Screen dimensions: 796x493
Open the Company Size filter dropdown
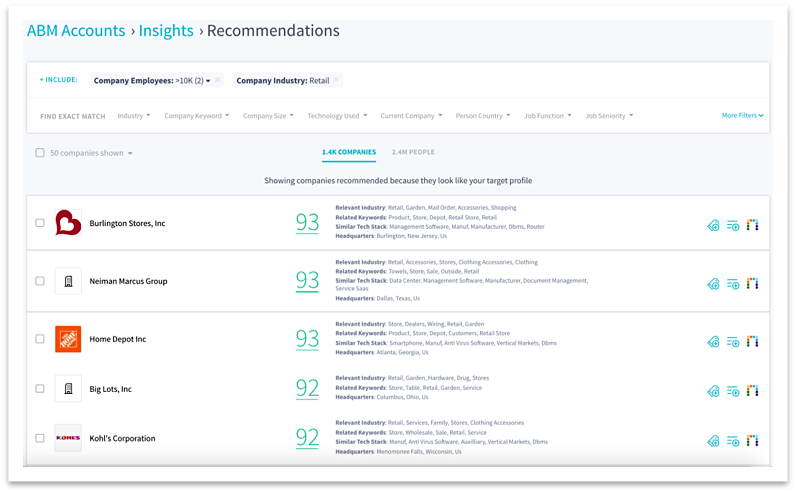pos(268,116)
